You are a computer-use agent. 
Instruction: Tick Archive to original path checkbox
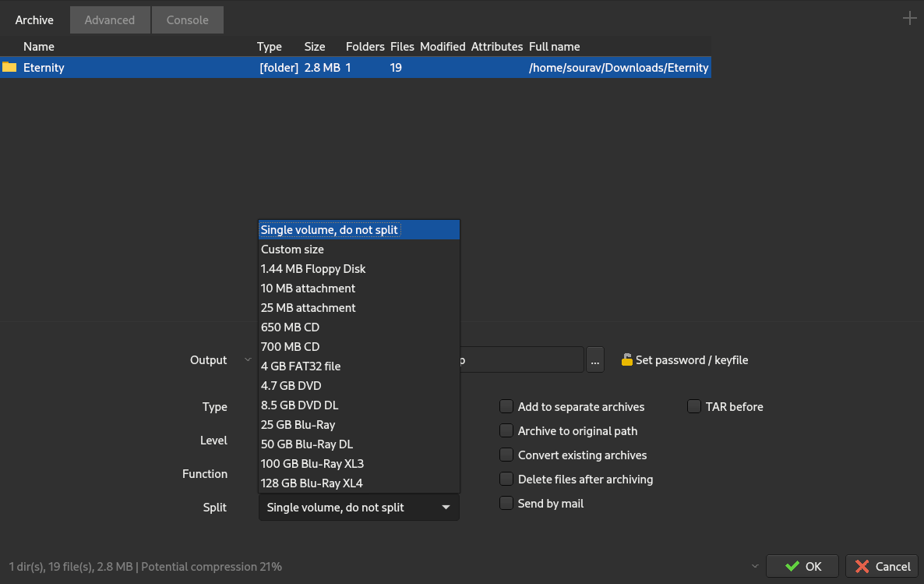pos(506,431)
